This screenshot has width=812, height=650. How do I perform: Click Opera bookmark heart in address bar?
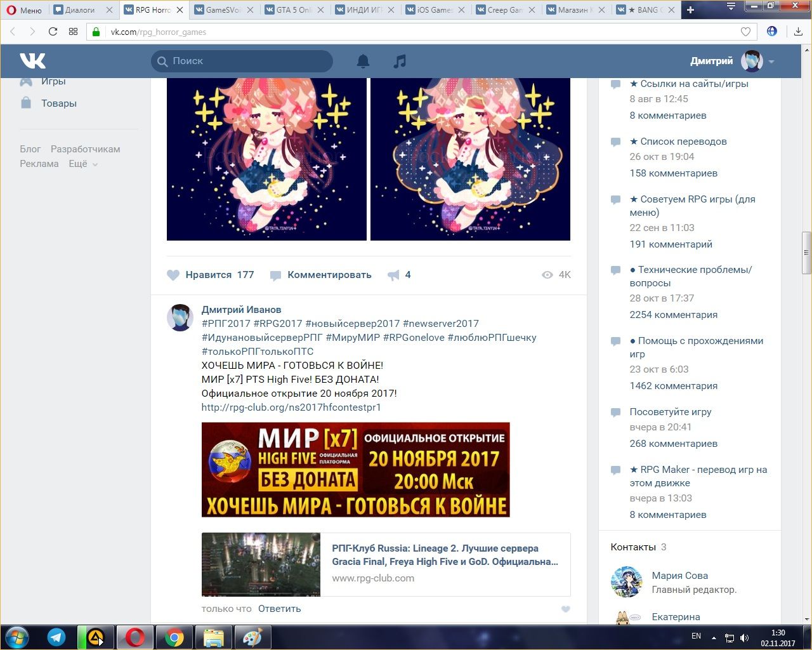tap(745, 32)
